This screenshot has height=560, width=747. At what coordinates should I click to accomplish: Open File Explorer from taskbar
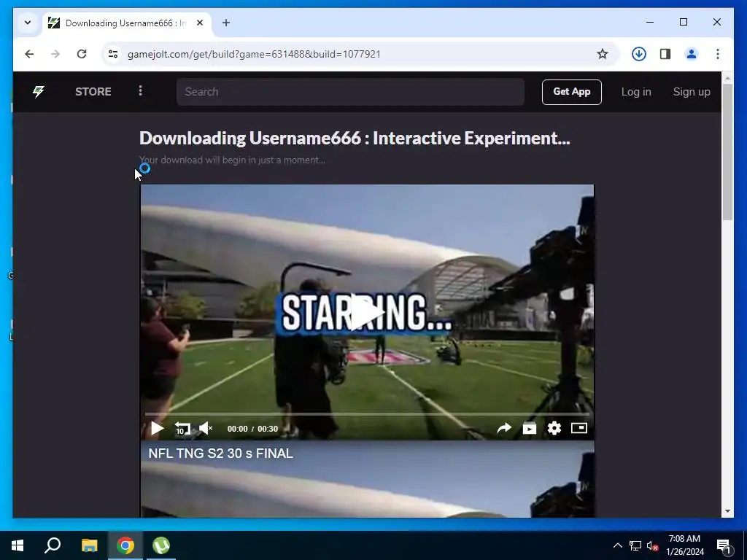pos(89,545)
